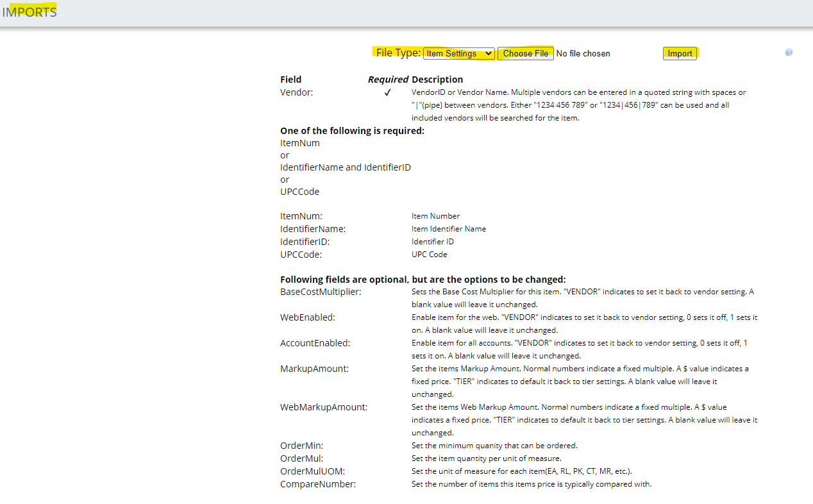Click the 'AccountEnabled:' field label
Screen dimensions: 813x504
click(315, 343)
